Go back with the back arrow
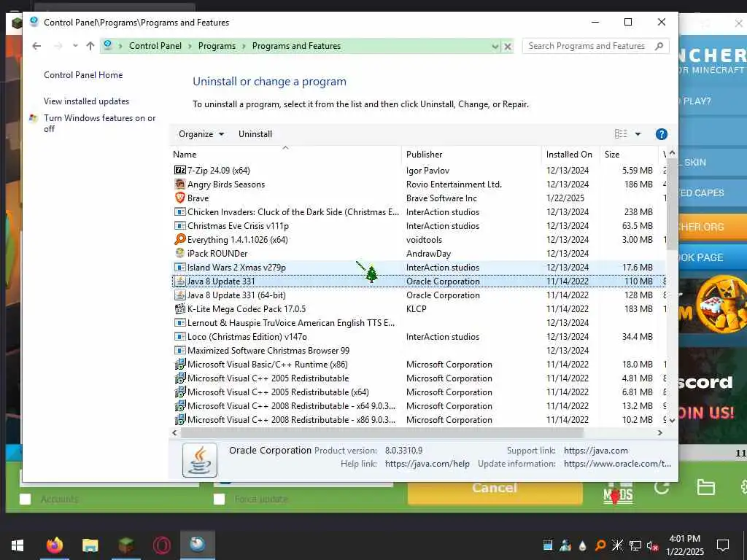Viewport: 747px width, 560px height. pos(36,46)
